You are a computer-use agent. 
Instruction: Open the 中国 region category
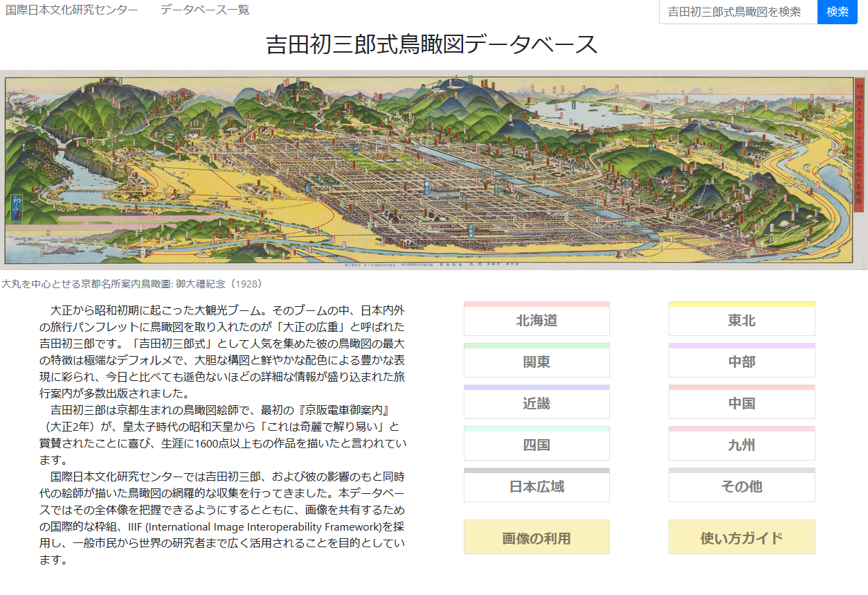pos(741,404)
